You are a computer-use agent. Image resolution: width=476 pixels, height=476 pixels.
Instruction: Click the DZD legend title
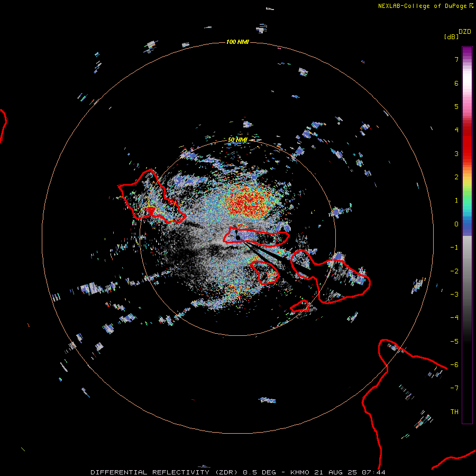pos(465,32)
